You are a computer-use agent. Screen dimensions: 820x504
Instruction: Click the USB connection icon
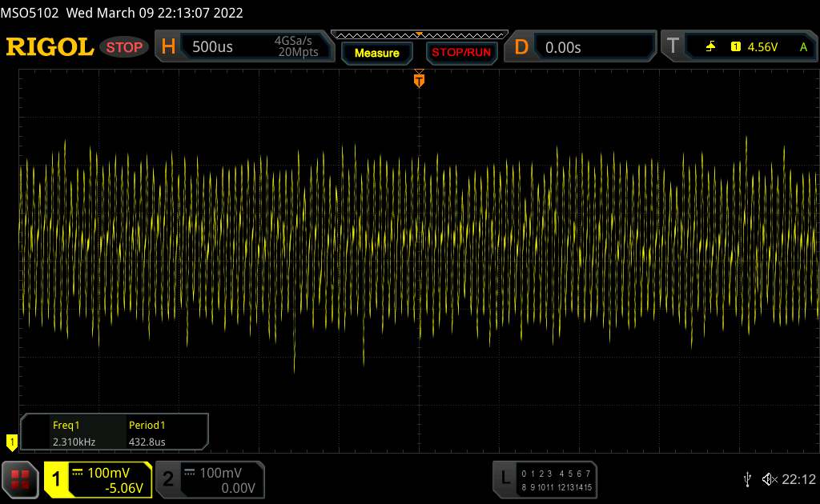(x=747, y=479)
